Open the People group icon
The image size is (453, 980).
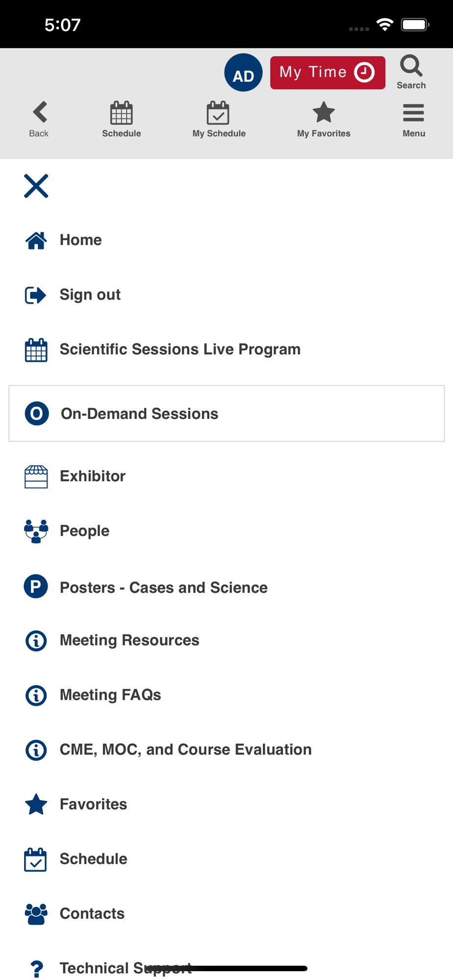36,531
